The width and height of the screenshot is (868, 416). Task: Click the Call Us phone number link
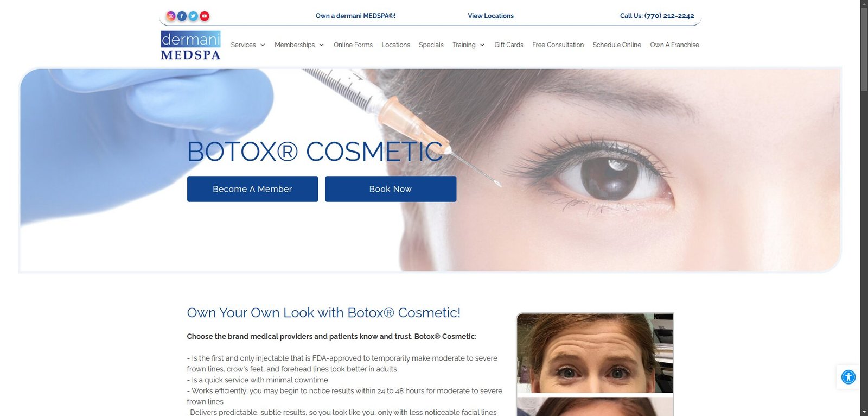tap(657, 16)
